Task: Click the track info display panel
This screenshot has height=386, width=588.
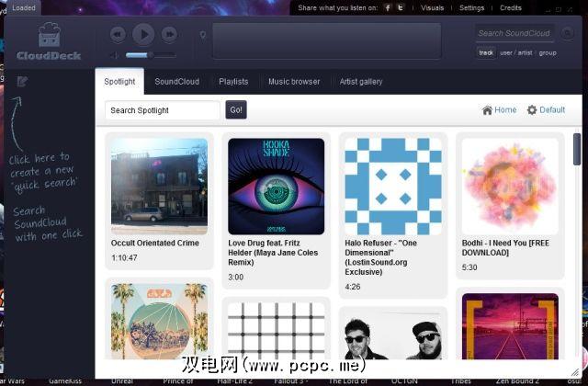Action: click(327, 40)
